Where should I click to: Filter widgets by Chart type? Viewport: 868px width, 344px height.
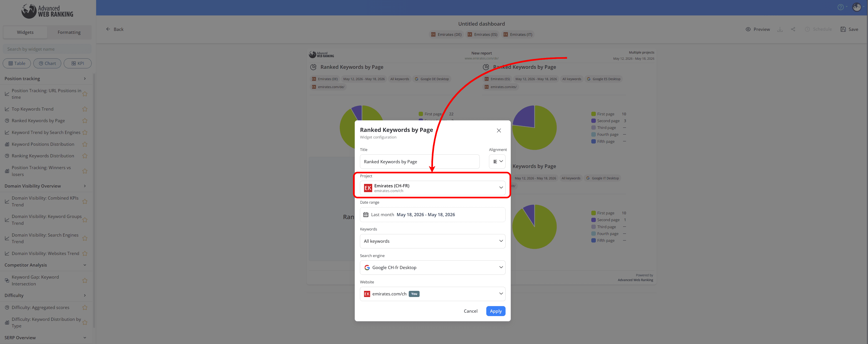(x=47, y=63)
